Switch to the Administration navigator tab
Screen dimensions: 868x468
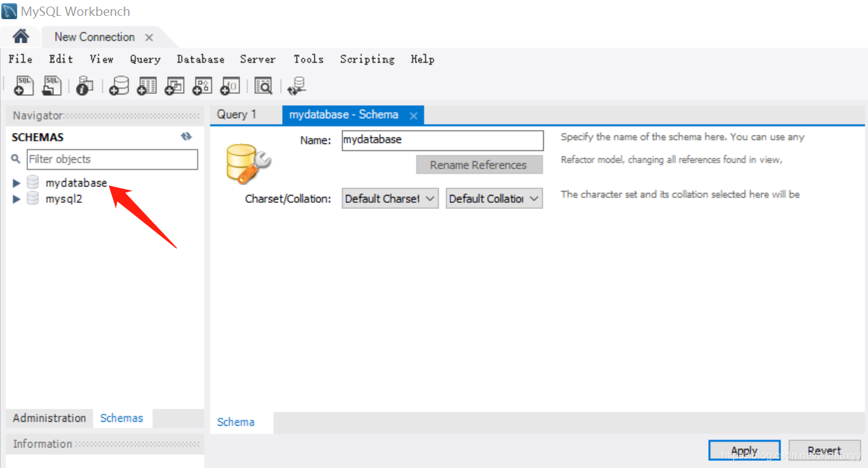coord(50,418)
